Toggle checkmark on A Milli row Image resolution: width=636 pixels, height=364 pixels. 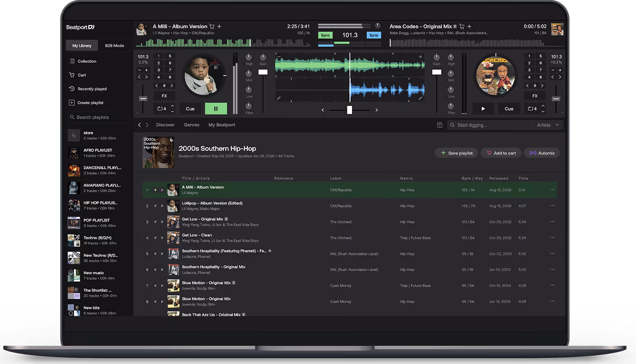pyautogui.click(x=147, y=190)
